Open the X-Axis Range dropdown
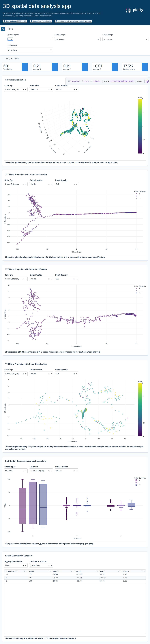 (x=77, y=40)
